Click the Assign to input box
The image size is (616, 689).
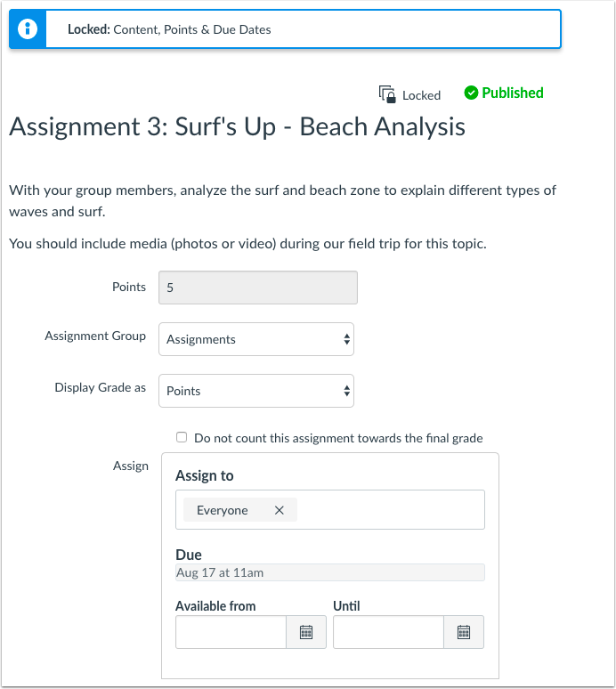(330, 510)
